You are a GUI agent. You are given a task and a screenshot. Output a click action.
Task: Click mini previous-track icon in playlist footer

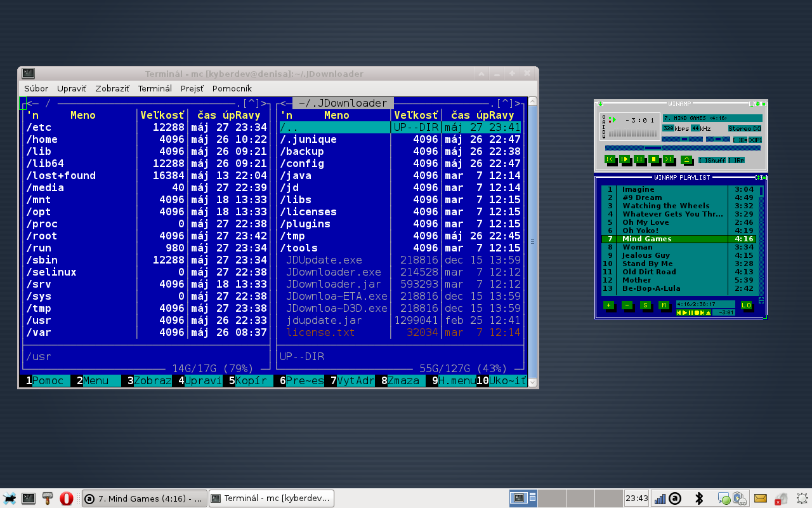click(679, 312)
